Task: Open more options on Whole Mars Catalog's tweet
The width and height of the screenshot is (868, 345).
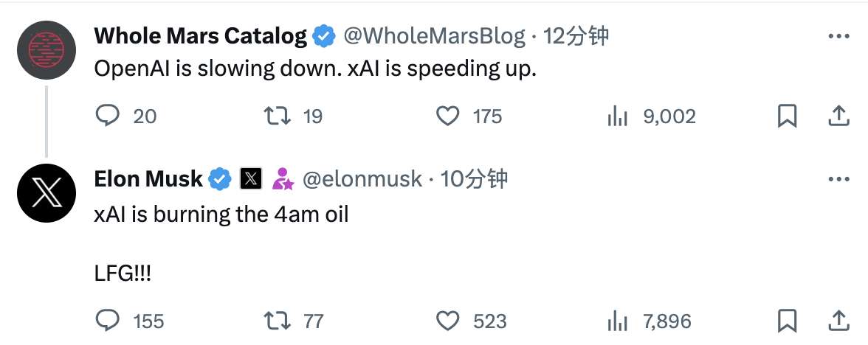Action: click(838, 37)
